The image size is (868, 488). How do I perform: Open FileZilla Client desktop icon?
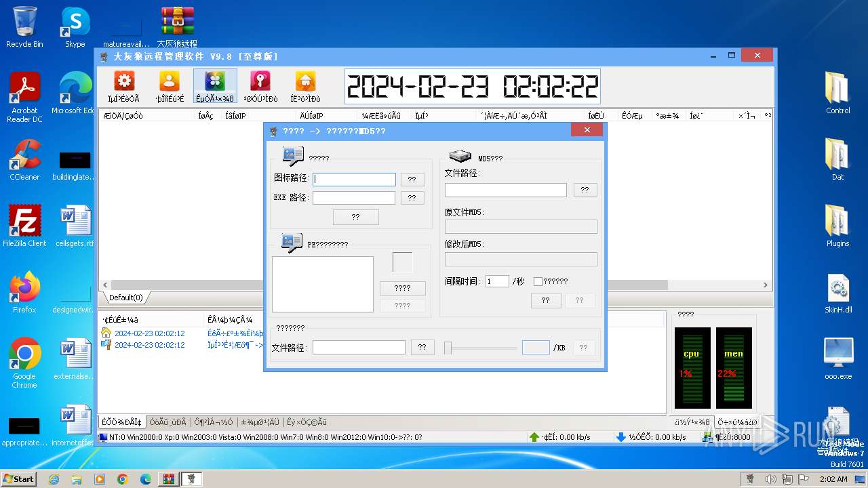24,226
